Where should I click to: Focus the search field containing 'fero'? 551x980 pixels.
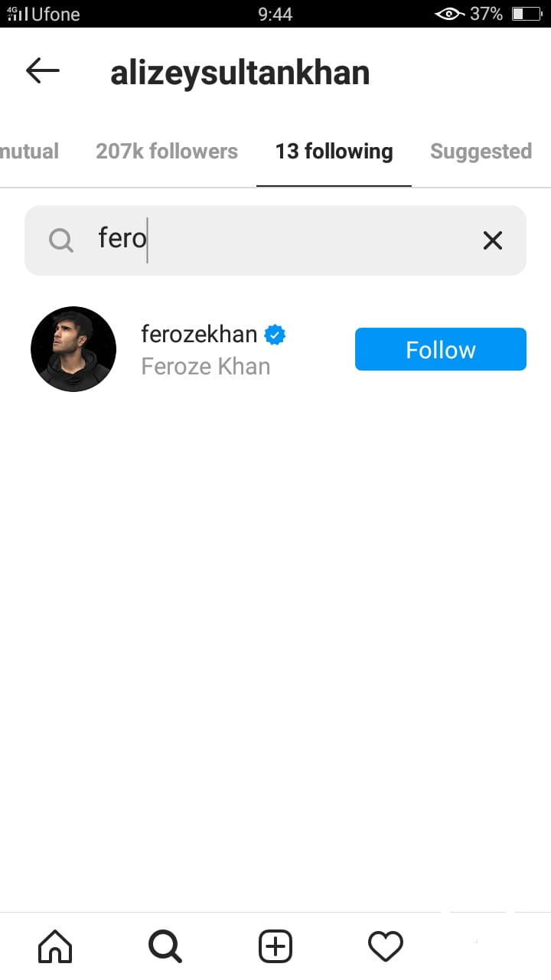pos(275,240)
